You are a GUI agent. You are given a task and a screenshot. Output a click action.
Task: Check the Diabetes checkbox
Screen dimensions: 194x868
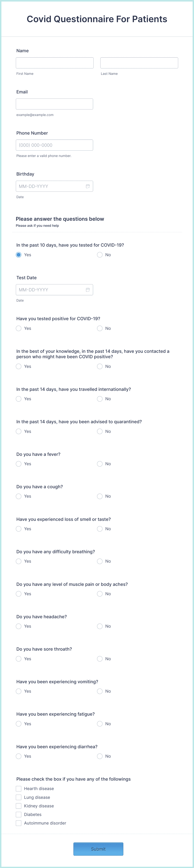(x=19, y=814)
